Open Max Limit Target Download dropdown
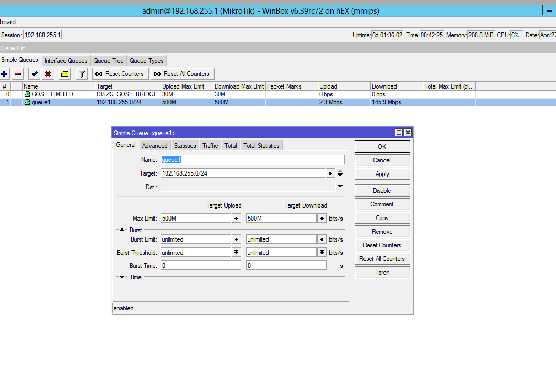Viewport: 556px width, 392px height. 322,219
